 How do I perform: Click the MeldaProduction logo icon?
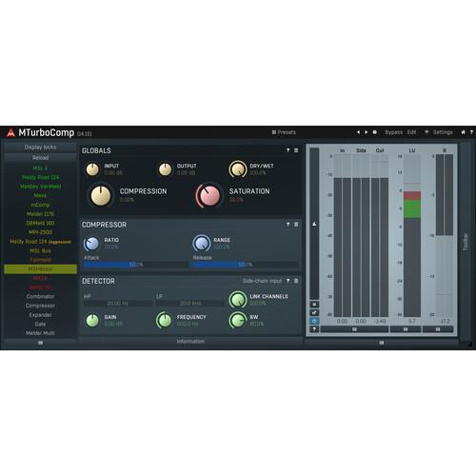(x=11, y=132)
